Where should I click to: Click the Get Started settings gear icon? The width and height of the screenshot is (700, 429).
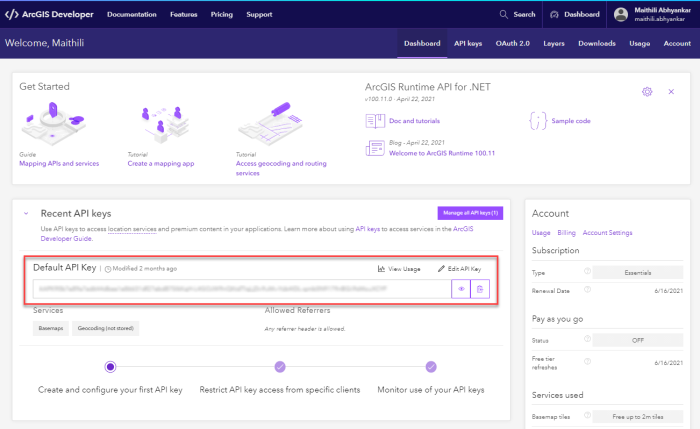point(647,91)
